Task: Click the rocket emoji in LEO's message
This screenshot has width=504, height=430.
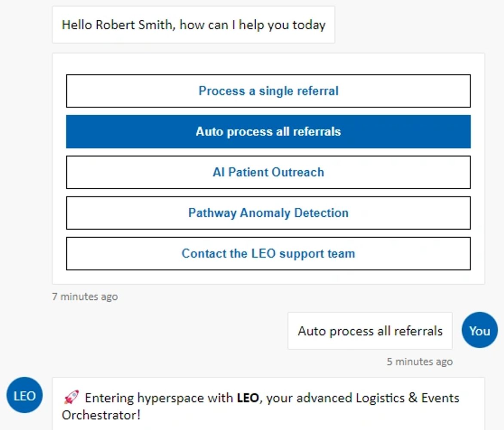Action: 72,396
